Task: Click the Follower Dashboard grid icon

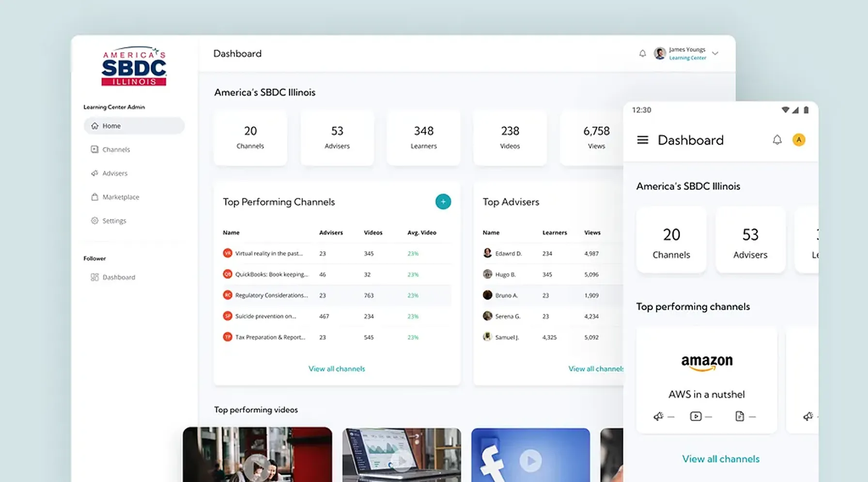Action: pyautogui.click(x=94, y=277)
